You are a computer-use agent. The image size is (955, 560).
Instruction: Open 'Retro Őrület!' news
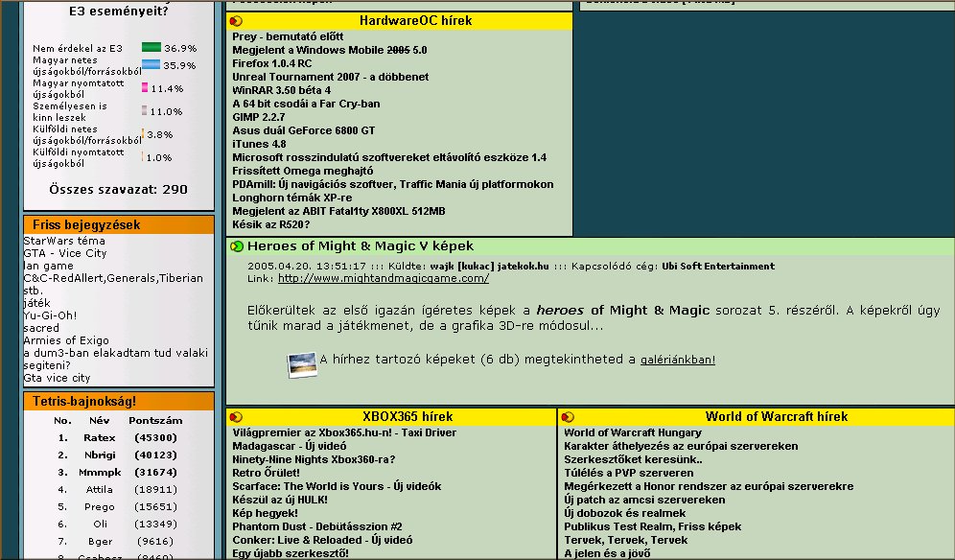(x=266, y=473)
